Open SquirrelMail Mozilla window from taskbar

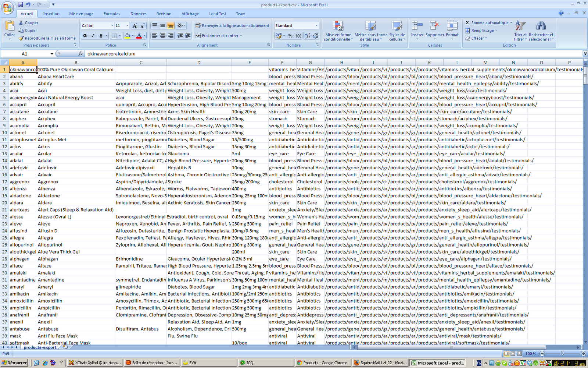380,363
